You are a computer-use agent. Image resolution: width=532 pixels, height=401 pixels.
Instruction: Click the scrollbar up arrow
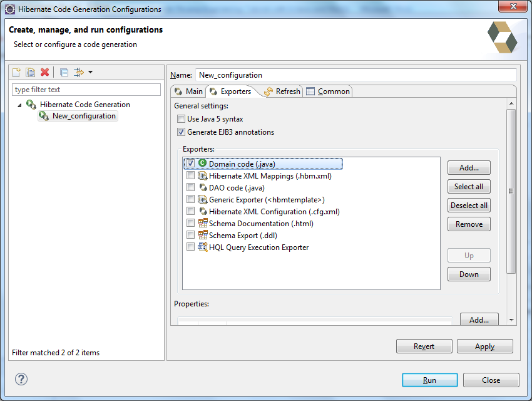(511, 103)
